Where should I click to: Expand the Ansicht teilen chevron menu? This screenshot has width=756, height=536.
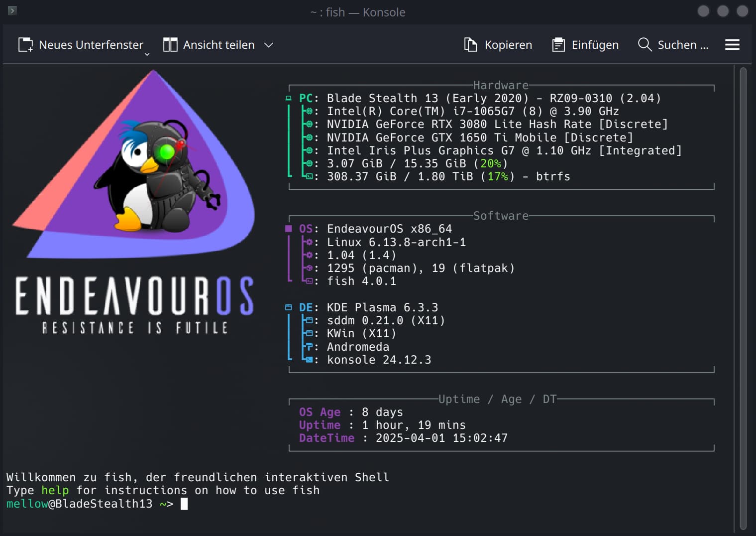coord(269,45)
